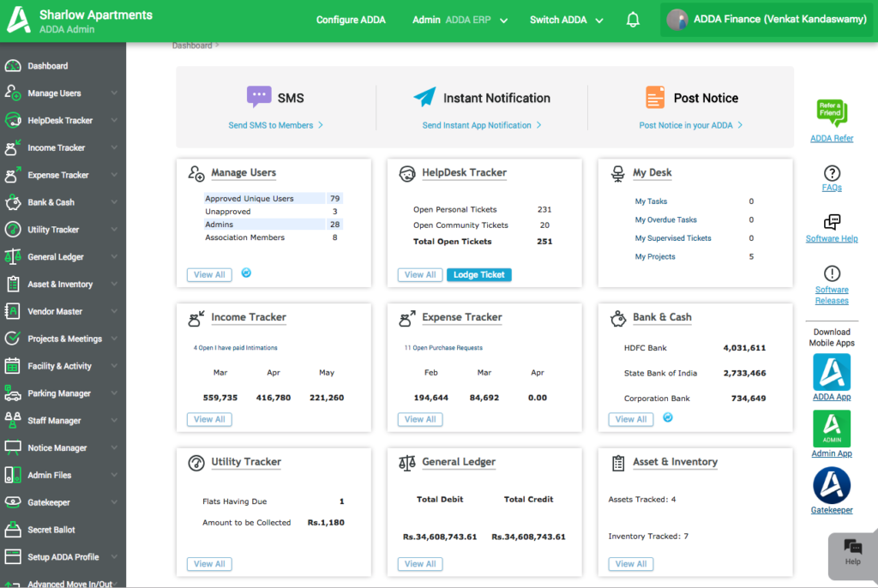Click the Instant Notification paper plane icon
This screenshot has width=878, height=588.
(424, 97)
